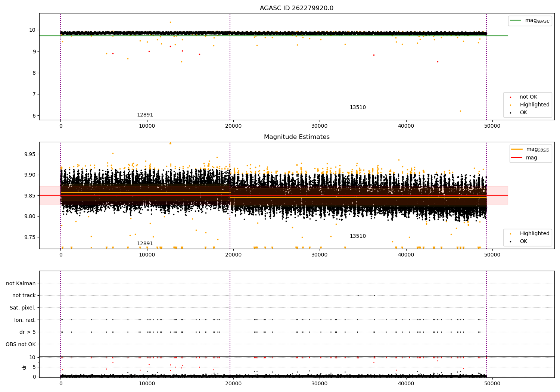The height and width of the screenshot is (392, 560).
Task: Click the "dr > 5" row label
Action: [28, 332]
